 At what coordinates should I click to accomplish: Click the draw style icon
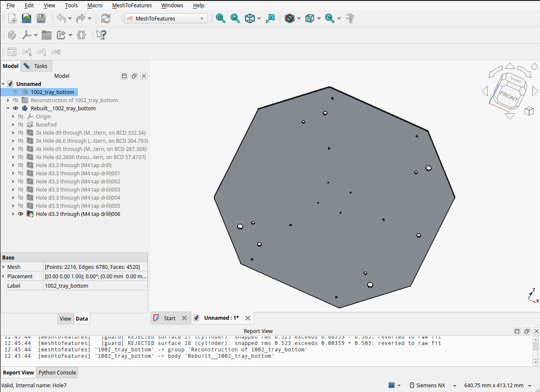click(x=290, y=18)
